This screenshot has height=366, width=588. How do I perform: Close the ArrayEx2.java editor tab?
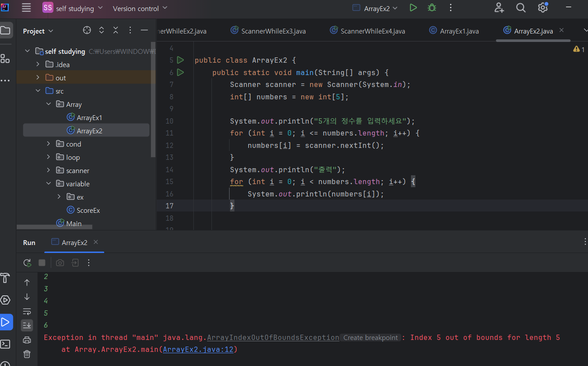point(562,30)
